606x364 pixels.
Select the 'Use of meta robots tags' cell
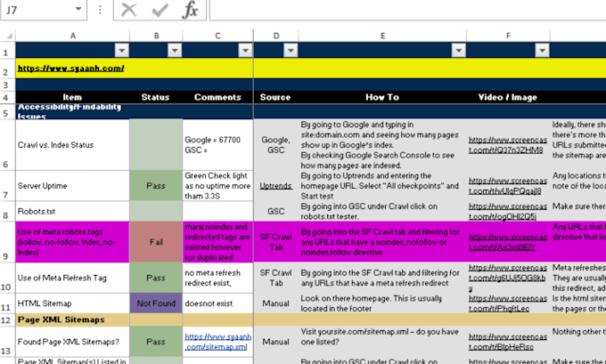point(73,242)
